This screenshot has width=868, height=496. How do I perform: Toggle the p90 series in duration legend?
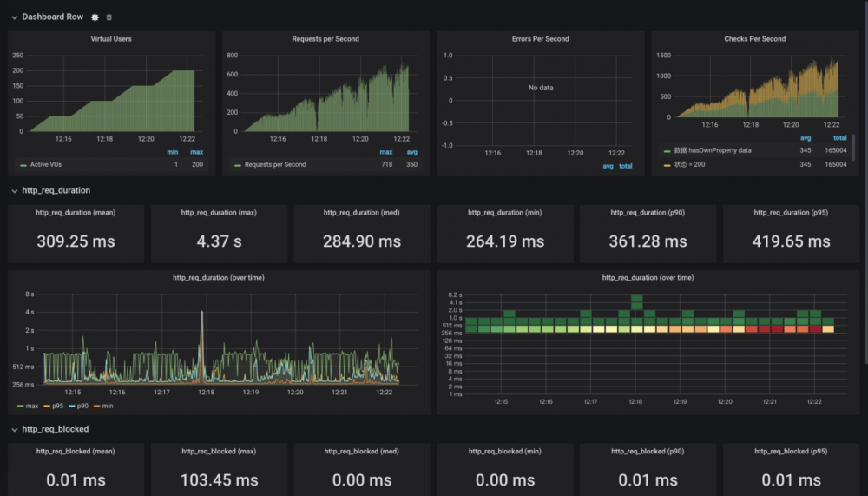click(79, 407)
